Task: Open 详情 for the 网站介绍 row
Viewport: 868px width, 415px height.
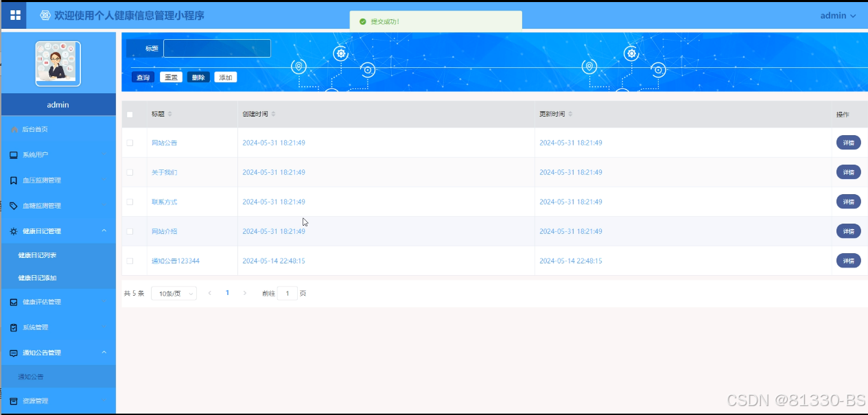Action: (x=848, y=231)
